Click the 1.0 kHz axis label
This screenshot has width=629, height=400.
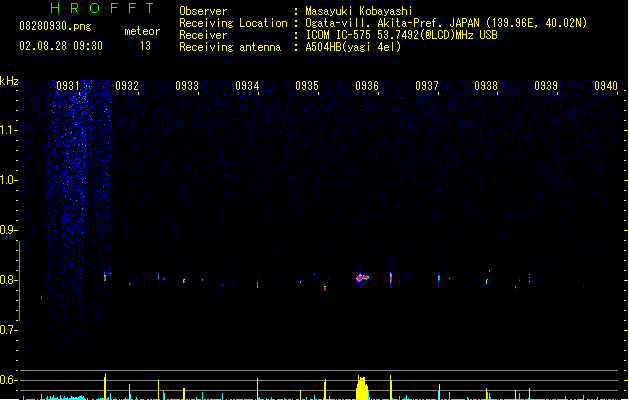(x=8, y=180)
